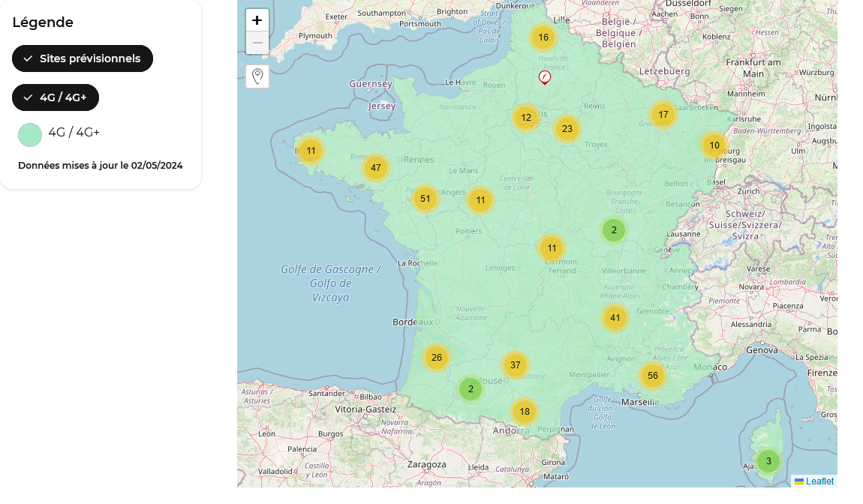Toggle the Sites prévisionnels filter
Screen dimensions: 863x504
83,58
